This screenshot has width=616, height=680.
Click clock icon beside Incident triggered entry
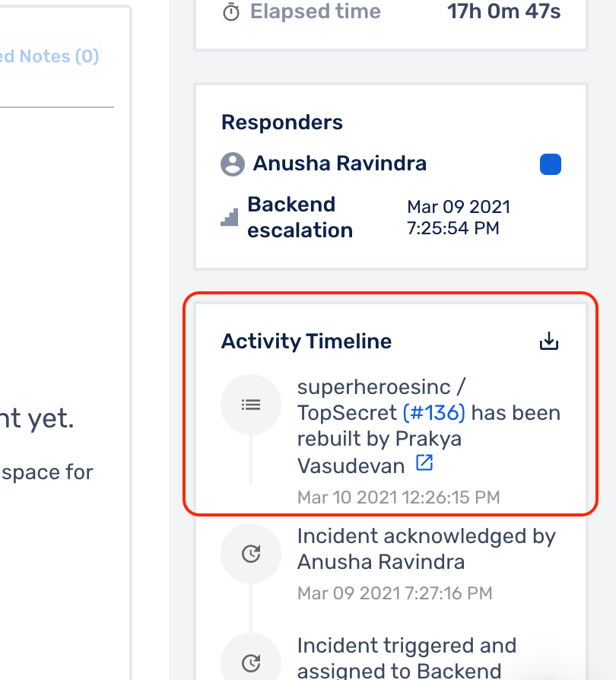coord(251,663)
